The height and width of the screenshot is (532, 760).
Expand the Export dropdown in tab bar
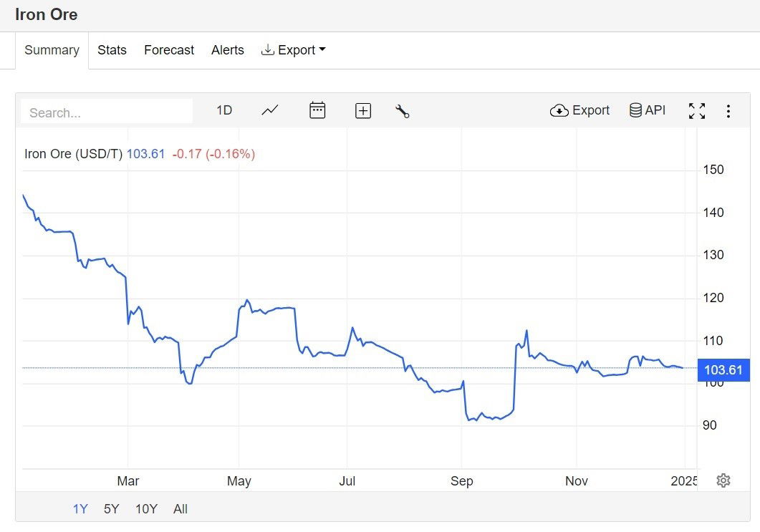(293, 50)
